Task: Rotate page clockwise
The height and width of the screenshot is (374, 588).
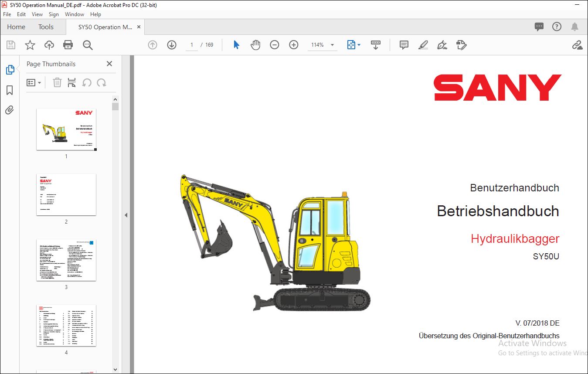Action: (102, 82)
